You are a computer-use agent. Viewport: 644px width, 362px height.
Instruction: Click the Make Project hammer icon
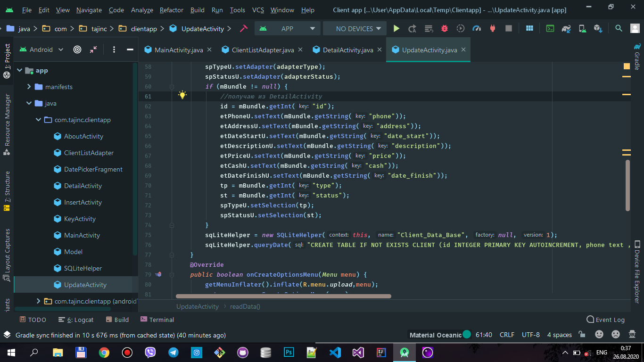click(244, 29)
